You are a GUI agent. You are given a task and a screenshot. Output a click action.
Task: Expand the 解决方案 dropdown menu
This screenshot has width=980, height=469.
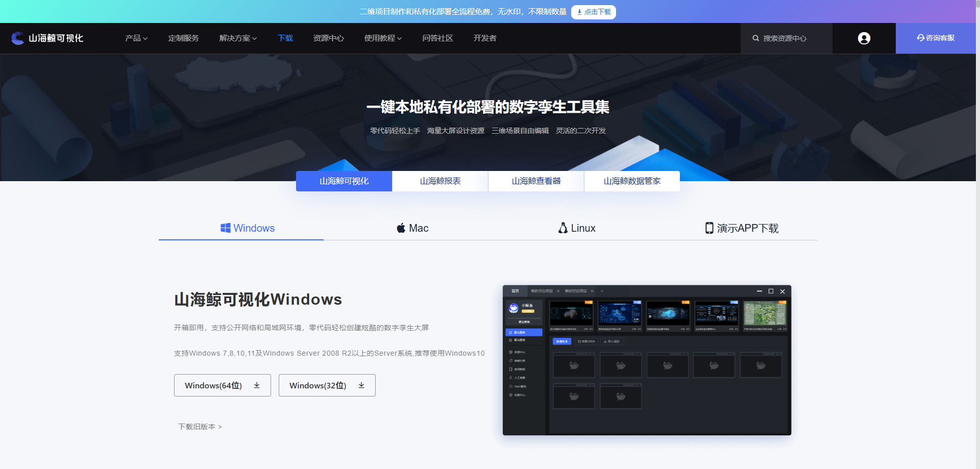pyautogui.click(x=238, y=38)
